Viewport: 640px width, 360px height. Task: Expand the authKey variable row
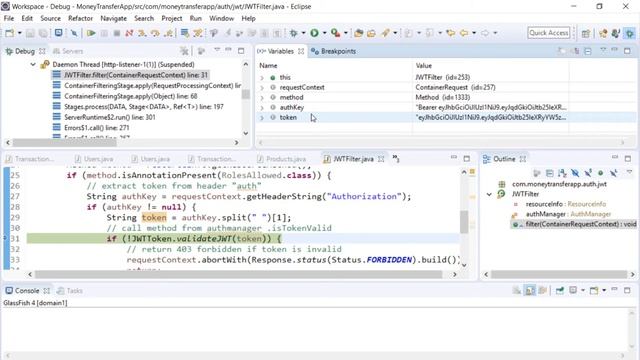point(262,107)
